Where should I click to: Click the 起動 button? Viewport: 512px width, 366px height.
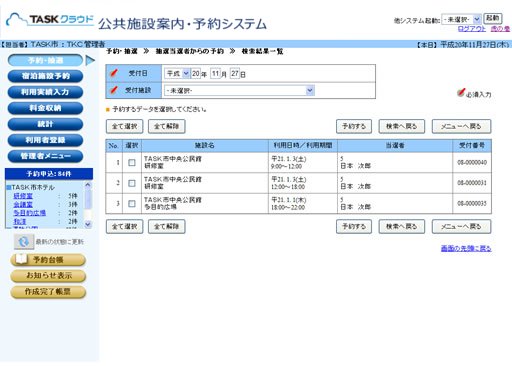(x=493, y=18)
